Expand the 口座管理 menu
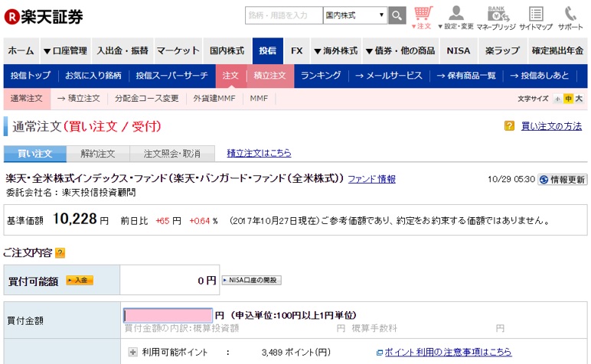 click(x=66, y=50)
